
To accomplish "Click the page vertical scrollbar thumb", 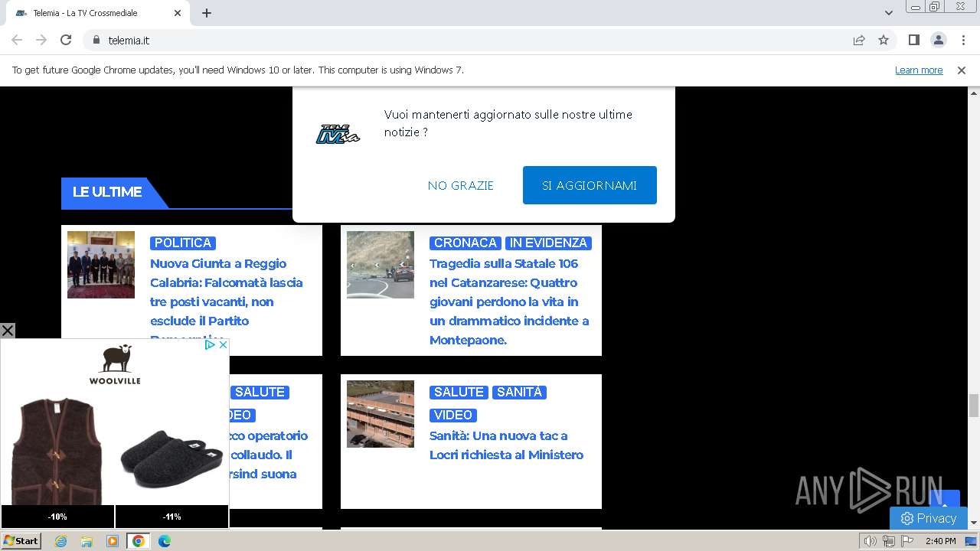I will point(974,406).
